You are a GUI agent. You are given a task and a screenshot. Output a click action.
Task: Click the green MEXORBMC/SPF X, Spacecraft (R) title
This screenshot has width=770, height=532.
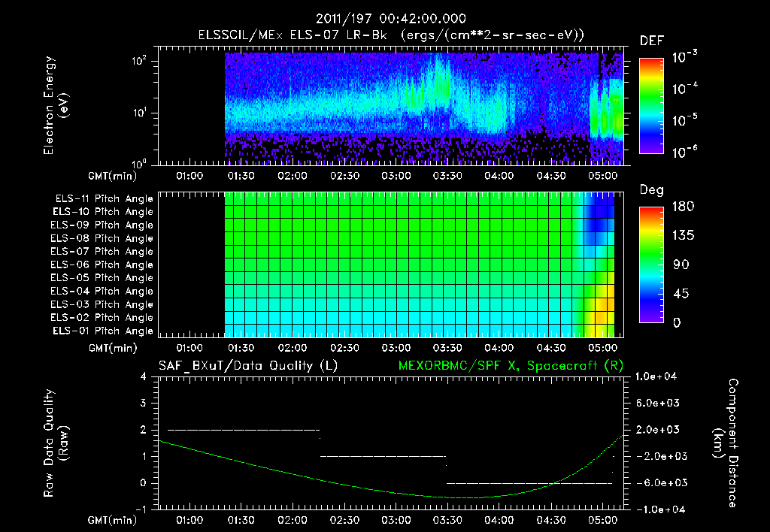[x=511, y=366]
